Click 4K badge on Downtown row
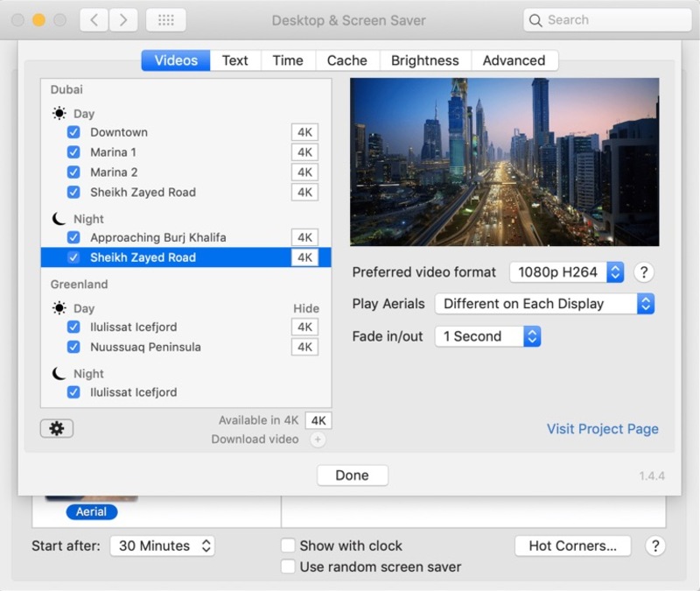This screenshot has width=700, height=591. click(x=304, y=132)
